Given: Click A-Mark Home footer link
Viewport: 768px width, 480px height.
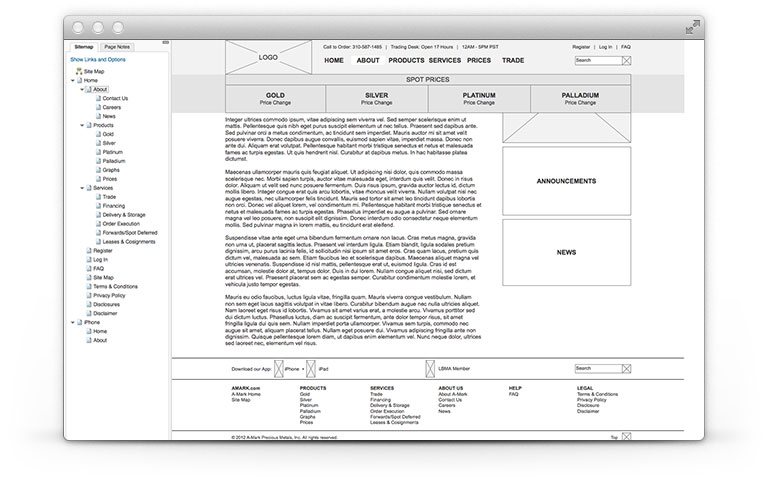Looking at the screenshot, I should click(x=246, y=394).
